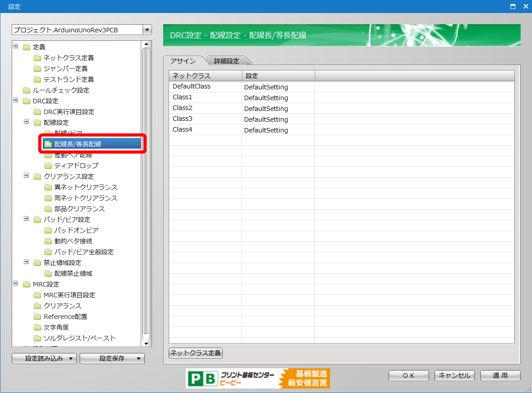Click the tree scrollbar down arrow
Viewport: 532px width, 393px height.
coord(146,343)
